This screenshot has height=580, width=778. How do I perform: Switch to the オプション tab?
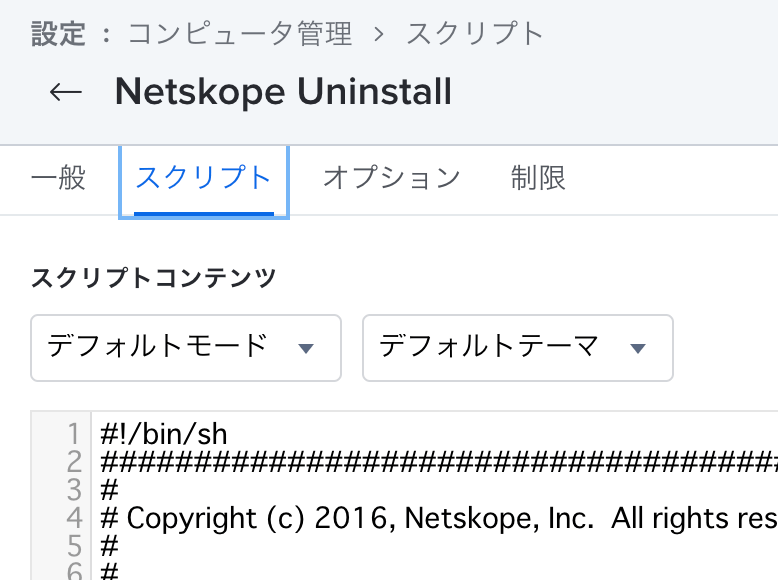click(x=392, y=178)
